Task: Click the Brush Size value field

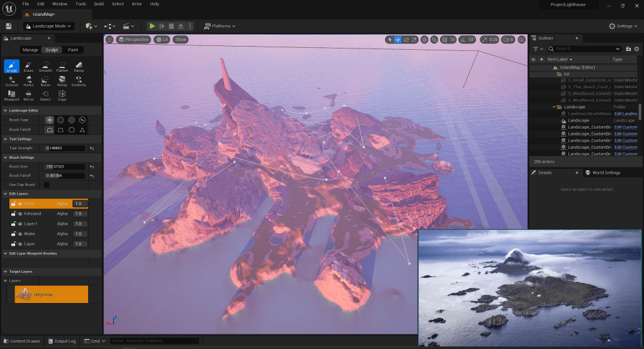Action: (64, 166)
